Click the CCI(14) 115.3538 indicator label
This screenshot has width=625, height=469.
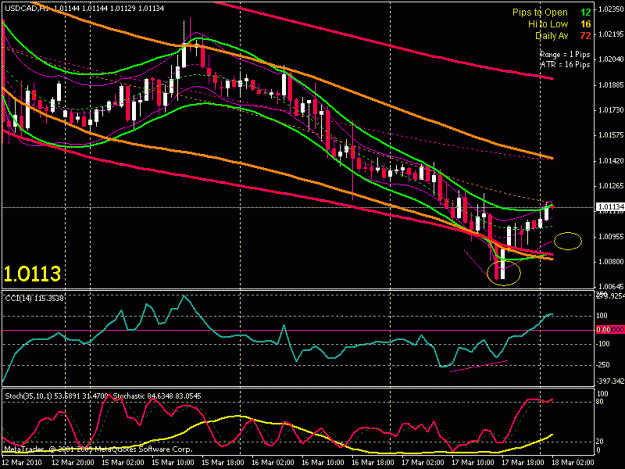[x=34, y=298]
